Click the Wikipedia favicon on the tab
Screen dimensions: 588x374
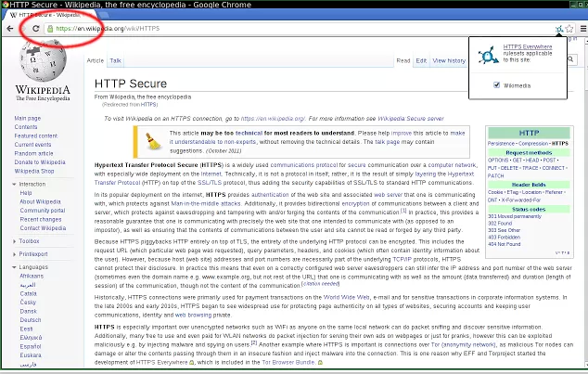(14, 15)
